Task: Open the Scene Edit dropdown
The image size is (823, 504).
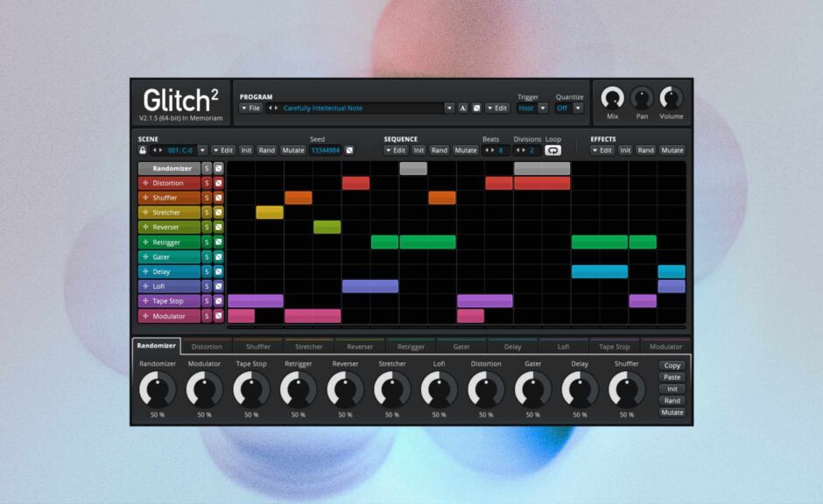Action: (223, 150)
